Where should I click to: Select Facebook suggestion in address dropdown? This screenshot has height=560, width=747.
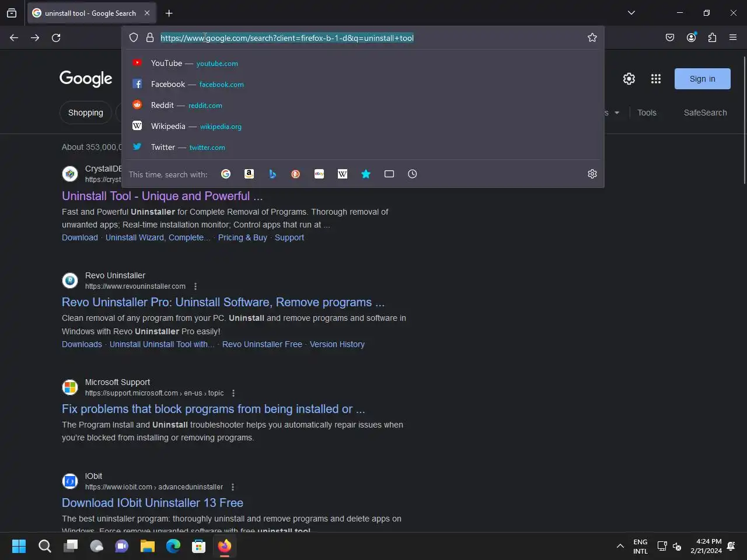coord(363,84)
